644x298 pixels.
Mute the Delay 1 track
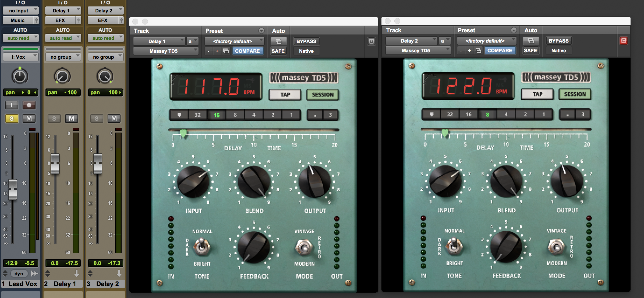[x=71, y=119]
